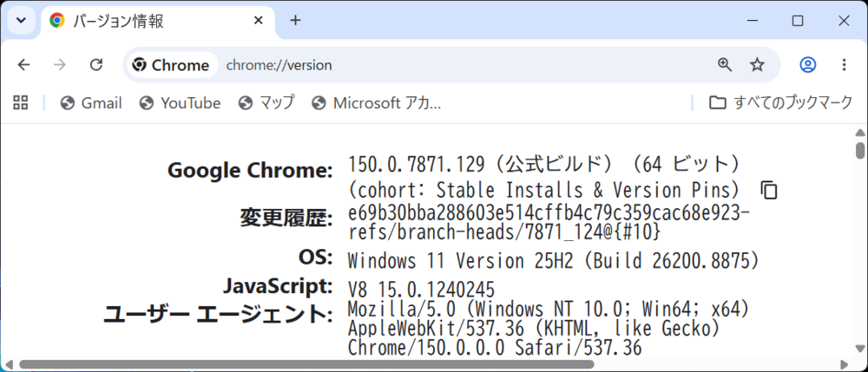Screen dimensions: 868x372
Task: Open Chrome's three-dot menu
Action: (844, 65)
